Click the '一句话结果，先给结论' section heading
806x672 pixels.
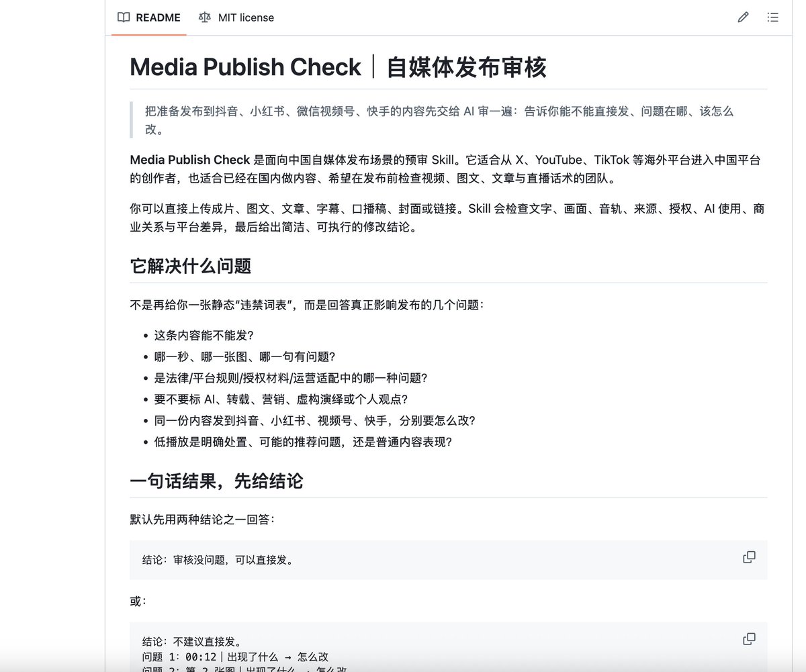[216, 481]
